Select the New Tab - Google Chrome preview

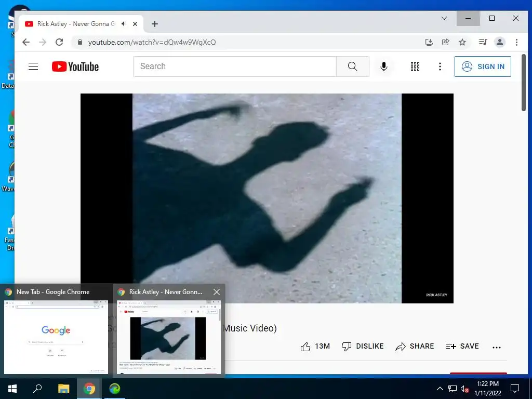(x=56, y=330)
